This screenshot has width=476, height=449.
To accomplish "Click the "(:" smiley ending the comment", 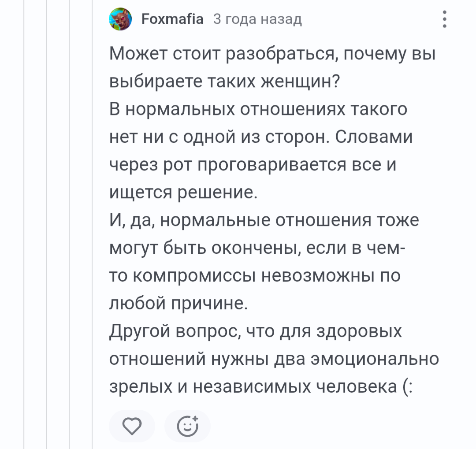I will pos(408,387).
